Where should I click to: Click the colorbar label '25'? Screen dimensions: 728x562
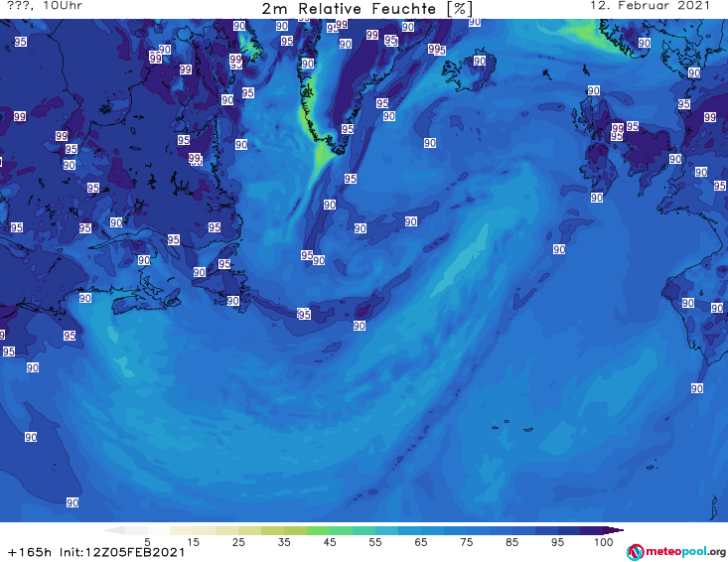(x=238, y=542)
